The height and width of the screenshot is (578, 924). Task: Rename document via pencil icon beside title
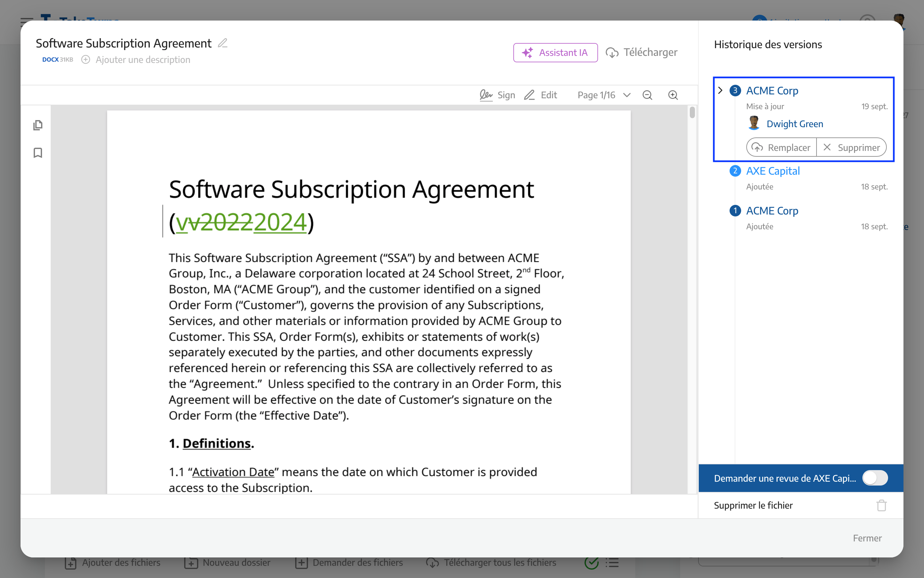coord(223,43)
